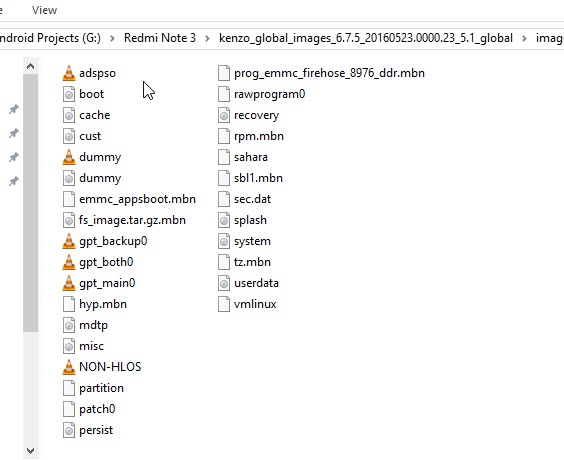Click the partition blank file icon

tap(69, 388)
